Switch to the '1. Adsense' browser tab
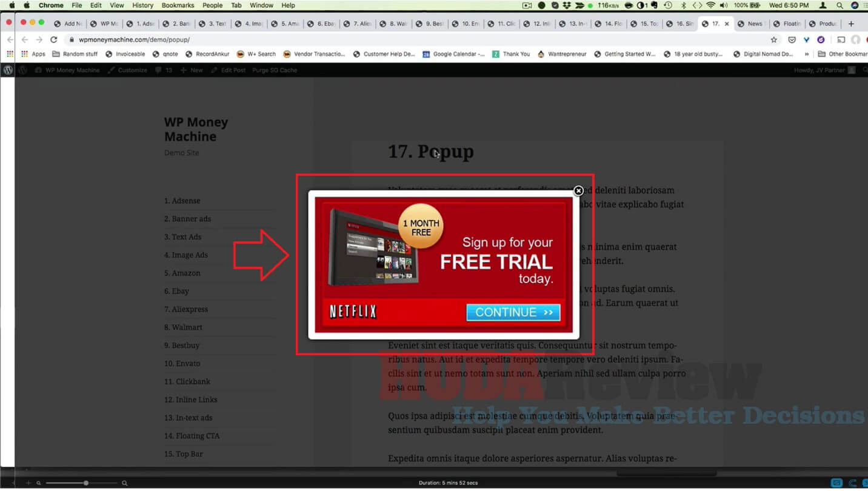Image resolution: width=868 pixels, height=491 pixels. click(x=140, y=24)
